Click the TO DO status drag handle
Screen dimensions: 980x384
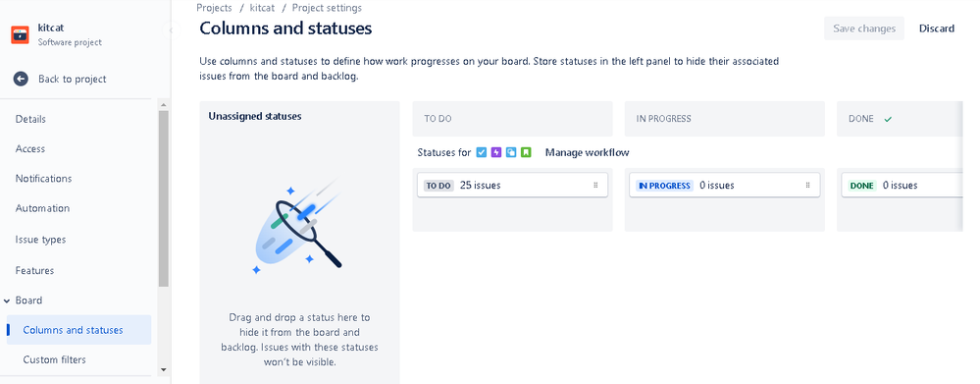[595, 185]
